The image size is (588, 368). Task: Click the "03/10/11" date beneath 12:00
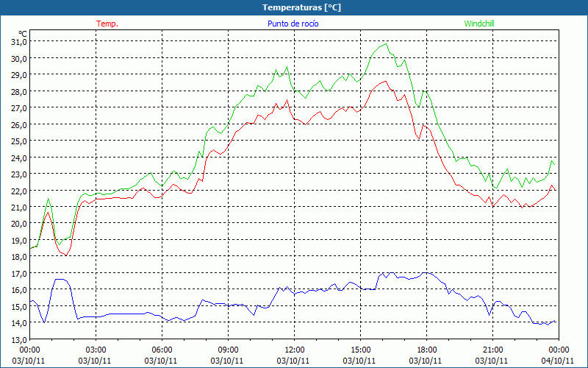pyautogui.click(x=293, y=361)
